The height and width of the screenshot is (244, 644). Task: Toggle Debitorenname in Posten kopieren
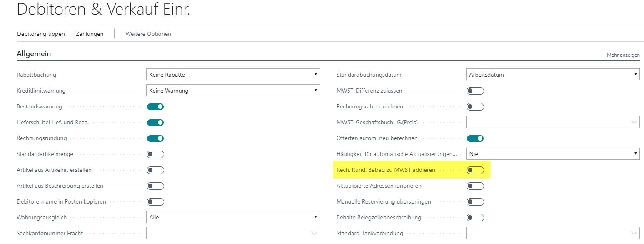pos(155,202)
